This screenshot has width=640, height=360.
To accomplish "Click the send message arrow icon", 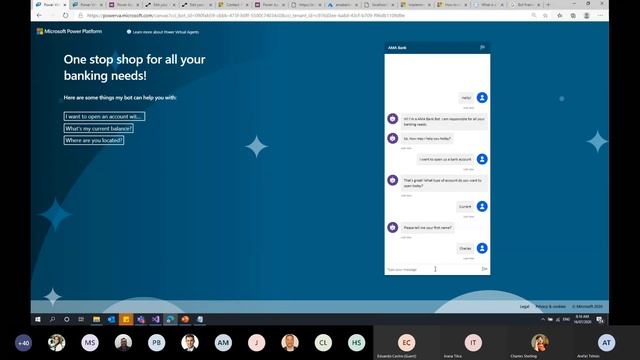I will click(484, 269).
